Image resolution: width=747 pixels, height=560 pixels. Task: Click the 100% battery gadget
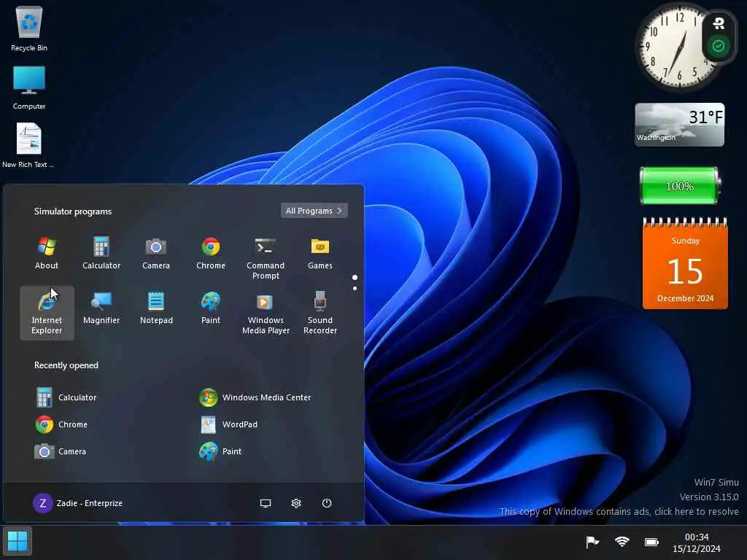tap(680, 186)
